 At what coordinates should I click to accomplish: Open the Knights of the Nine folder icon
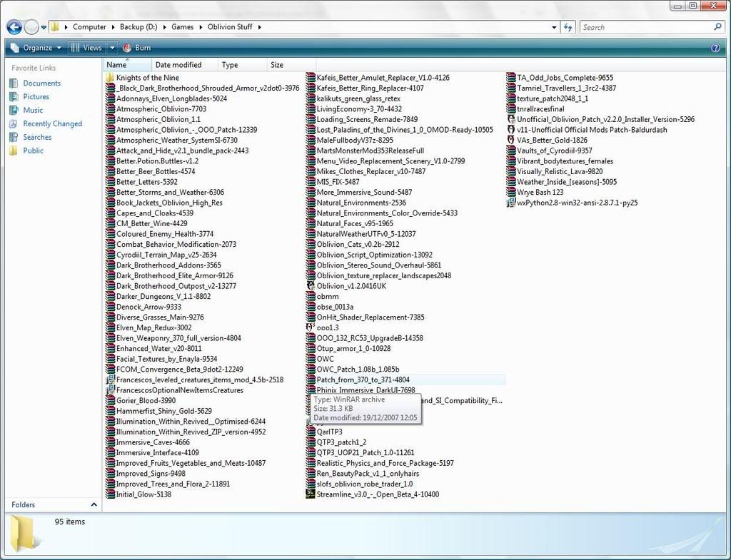110,78
